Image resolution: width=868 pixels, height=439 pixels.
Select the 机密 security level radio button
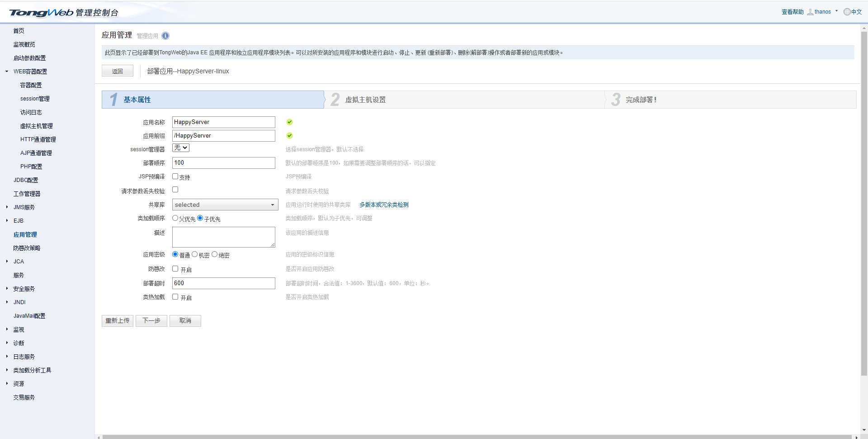click(x=195, y=254)
